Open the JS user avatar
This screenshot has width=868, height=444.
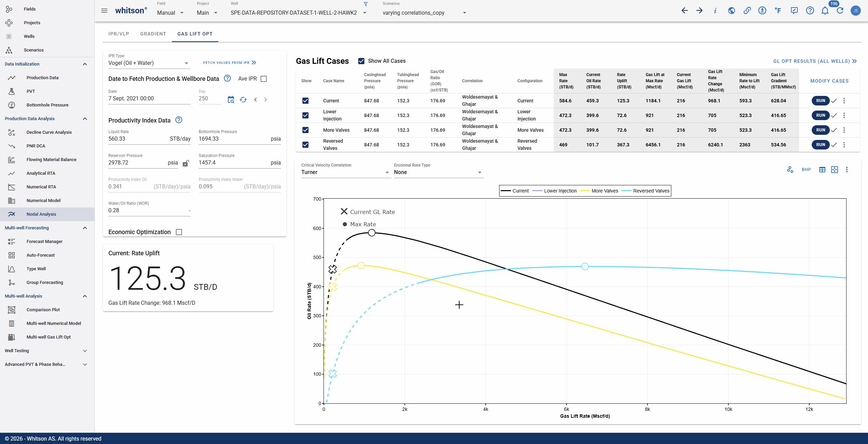pos(856,11)
